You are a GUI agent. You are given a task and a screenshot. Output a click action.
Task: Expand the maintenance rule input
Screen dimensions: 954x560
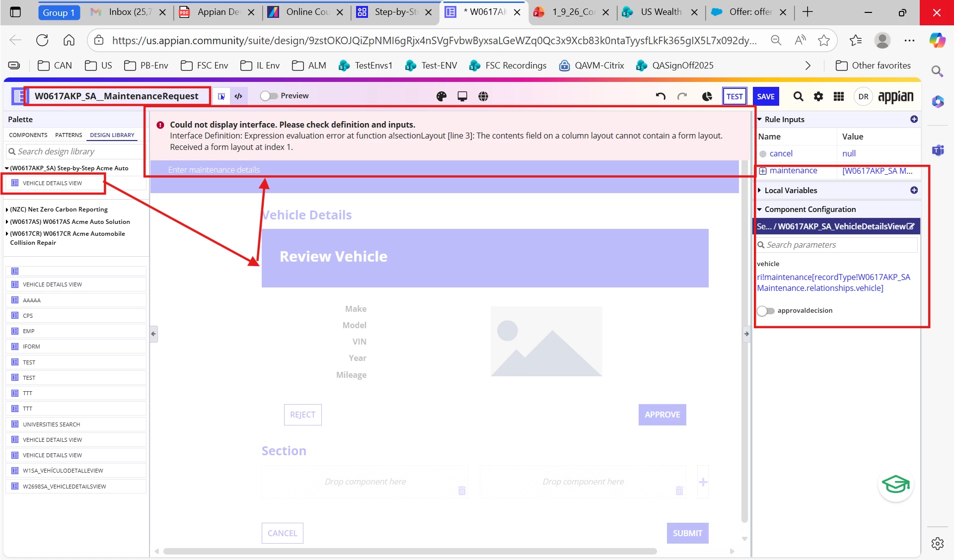763,171
